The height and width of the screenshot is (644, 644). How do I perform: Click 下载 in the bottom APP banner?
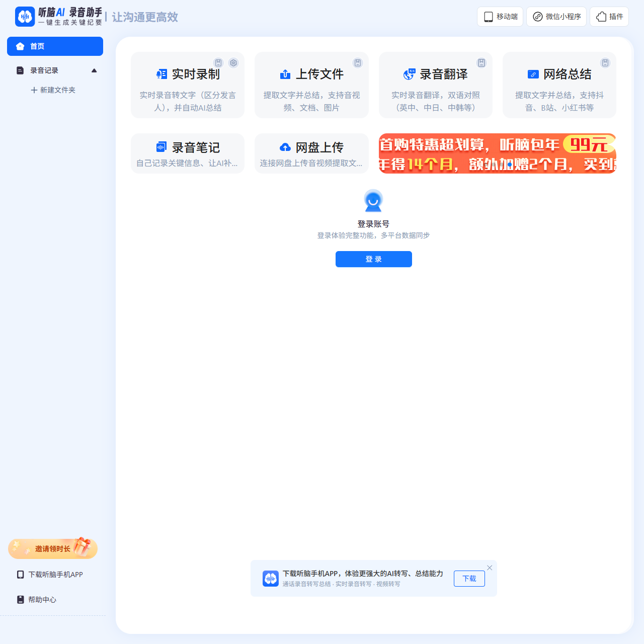(x=469, y=579)
